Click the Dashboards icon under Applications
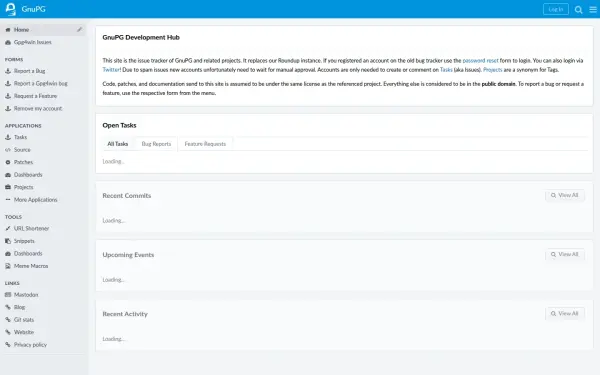 coord(8,175)
